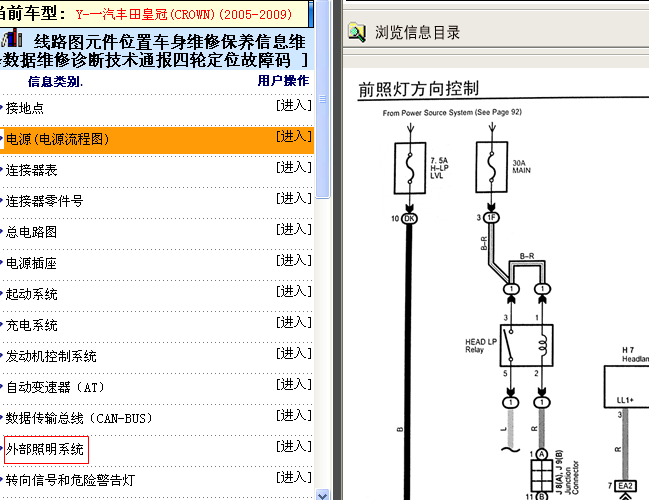This screenshot has width=649, height=500.
Task: Click [进入] for 转向信号和危险警告灯
Action: (x=294, y=478)
